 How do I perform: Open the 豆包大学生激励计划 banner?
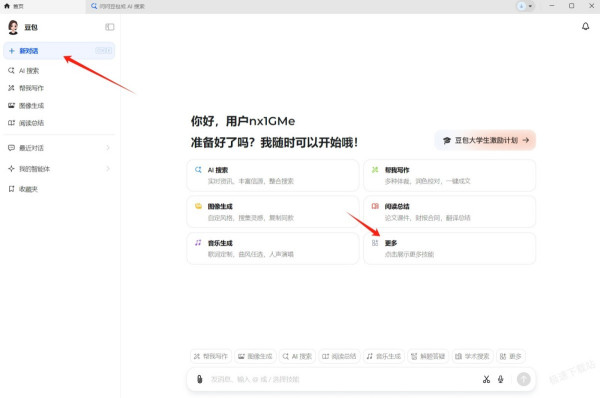tap(485, 140)
